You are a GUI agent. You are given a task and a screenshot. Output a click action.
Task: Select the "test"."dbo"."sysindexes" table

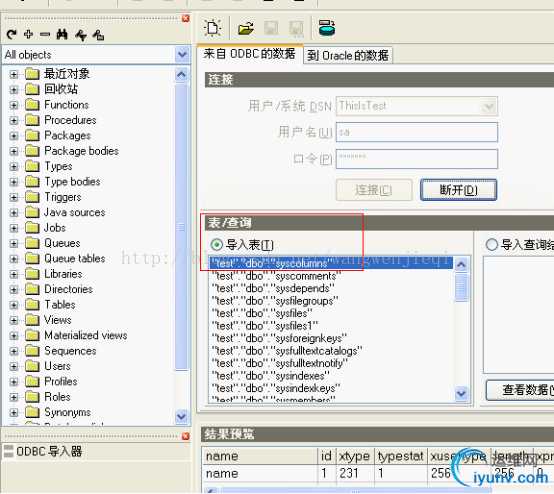331,376
